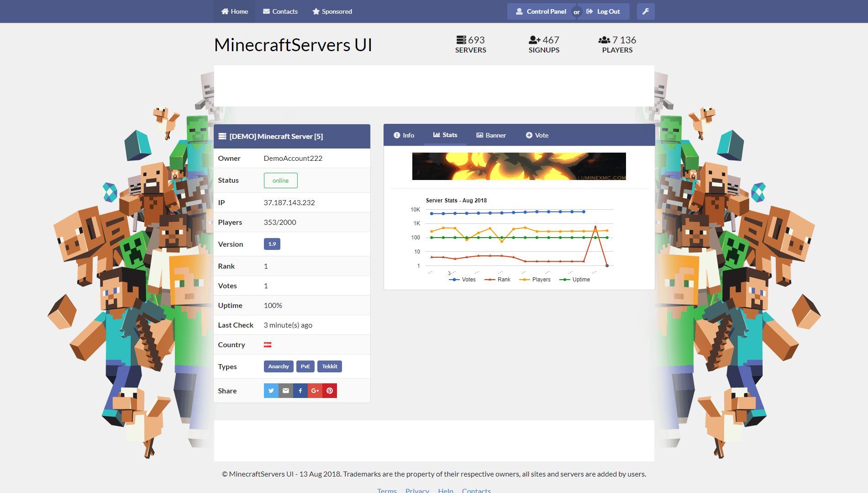868x493 pixels.
Task: Click owner name DemoAccount222
Action: click(293, 158)
